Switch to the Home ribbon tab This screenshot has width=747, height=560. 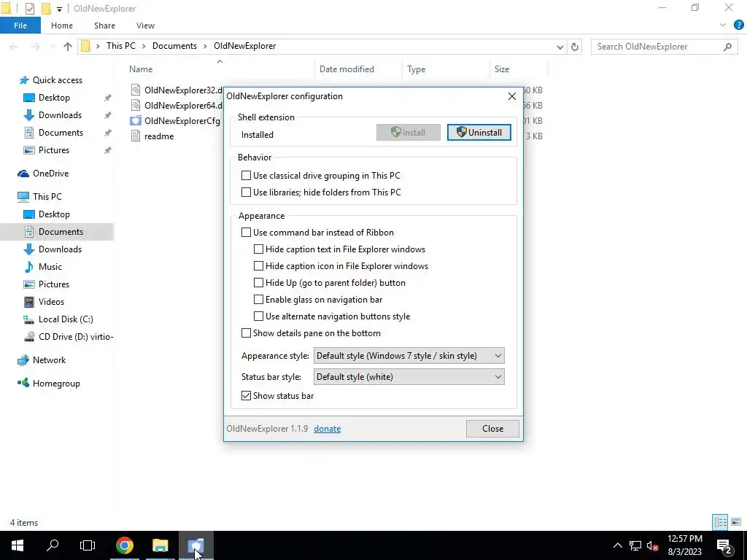(x=62, y=26)
